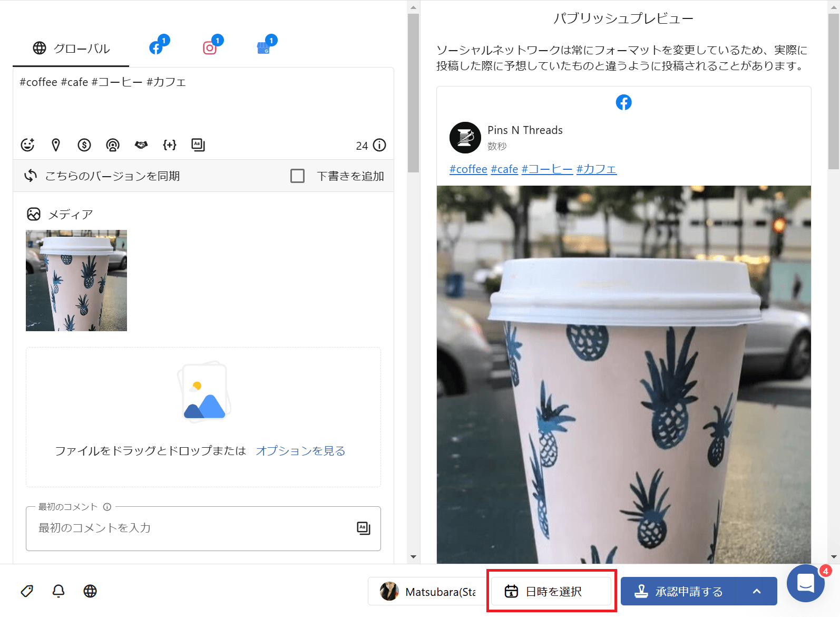Screen dimensions: 840x617
Task: Open saved replies icon in post toolbar
Action: pos(198,145)
